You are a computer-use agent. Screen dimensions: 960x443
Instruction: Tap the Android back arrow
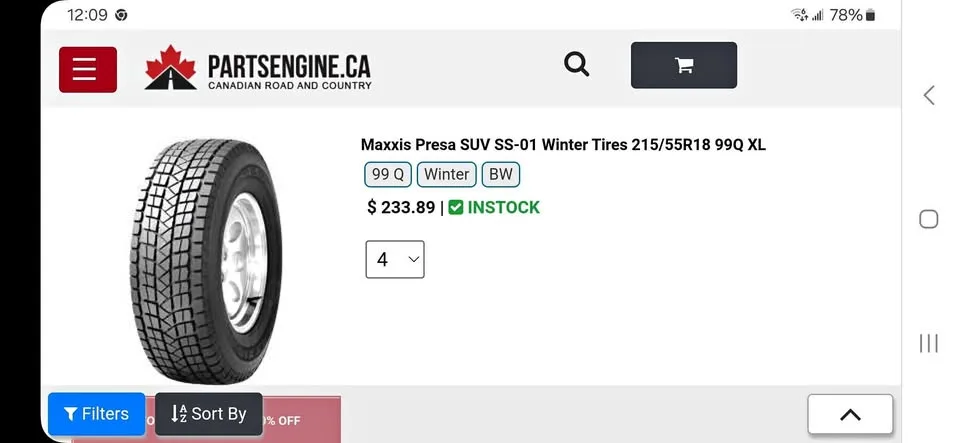[929, 95]
